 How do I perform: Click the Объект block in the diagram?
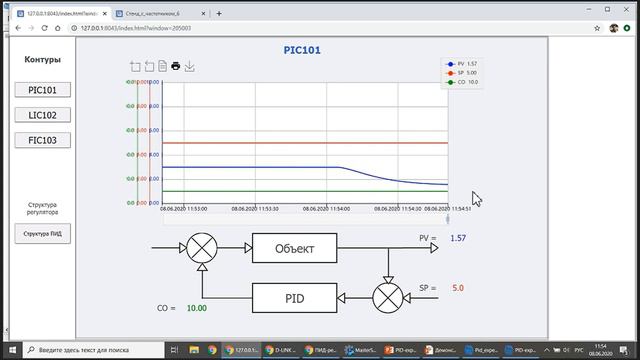coord(294,248)
